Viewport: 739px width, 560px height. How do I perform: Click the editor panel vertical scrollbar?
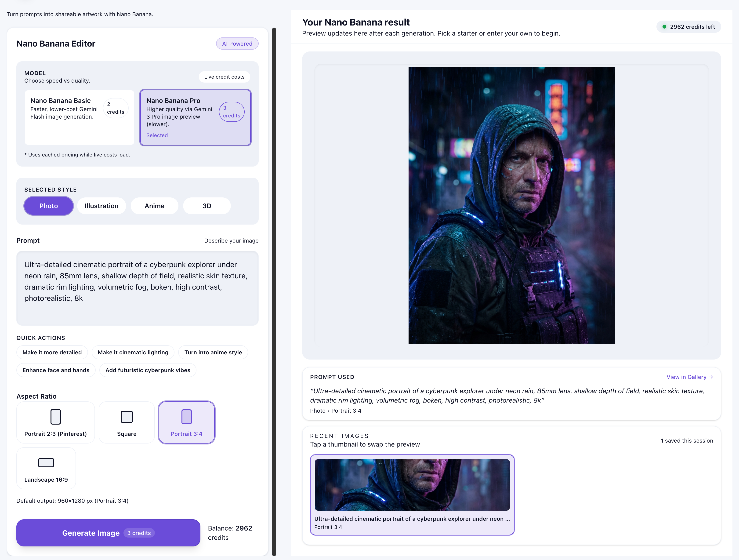coord(274,292)
